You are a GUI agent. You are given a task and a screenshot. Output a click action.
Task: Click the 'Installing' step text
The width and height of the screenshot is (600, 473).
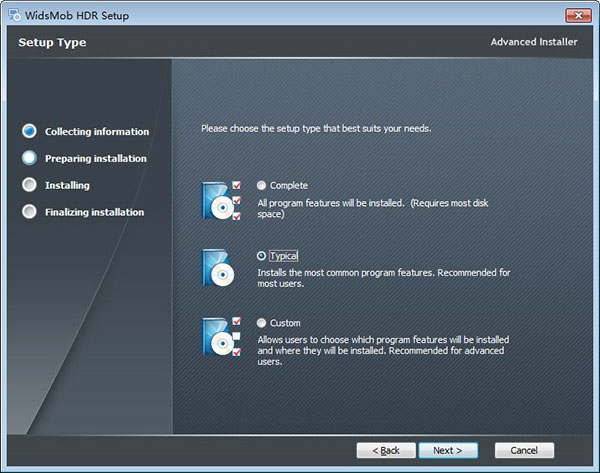click(x=67, y=185)
